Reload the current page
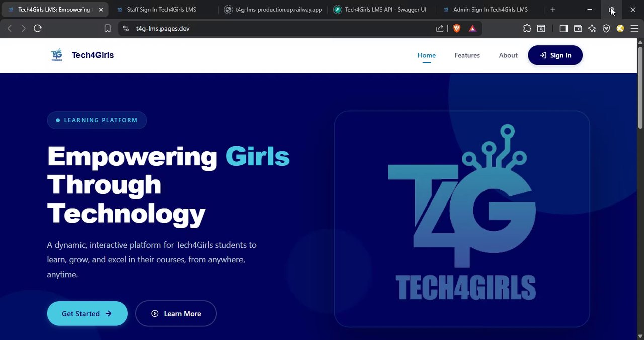Viewport: 644px width, 340px height. 38,29
